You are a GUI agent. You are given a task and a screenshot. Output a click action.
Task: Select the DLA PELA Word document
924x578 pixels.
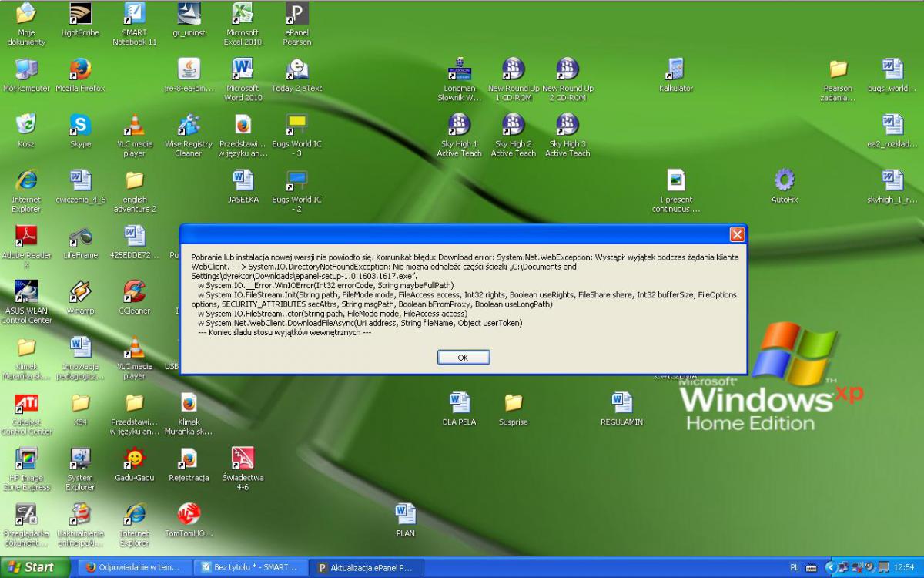point(460,408)
